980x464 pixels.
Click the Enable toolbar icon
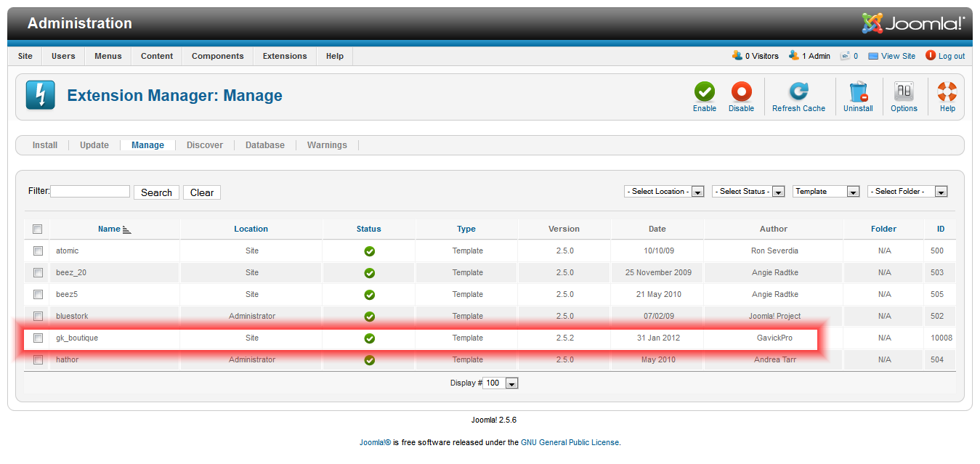(x=704, y=91)
